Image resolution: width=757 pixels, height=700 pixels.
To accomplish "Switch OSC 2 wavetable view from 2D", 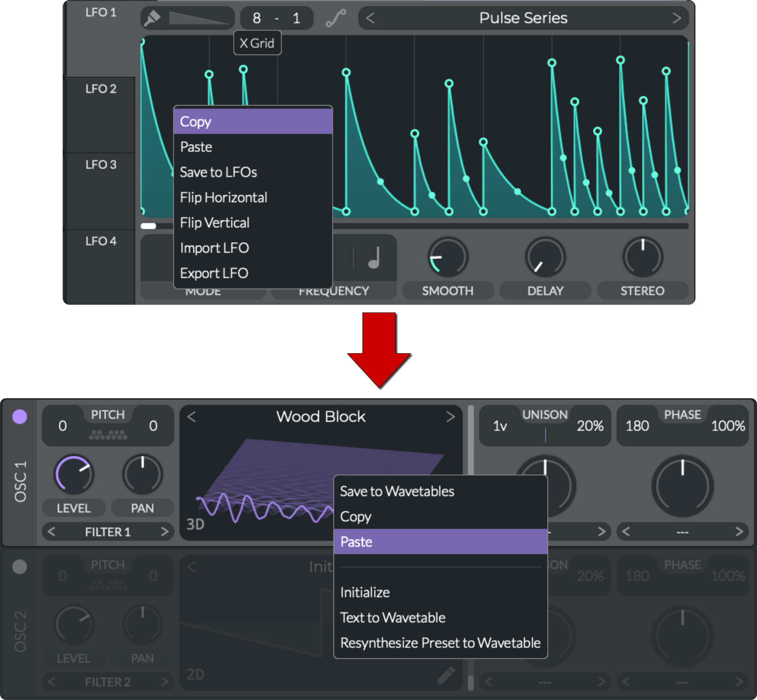I will pyautogui.click(x=195, y=674).
